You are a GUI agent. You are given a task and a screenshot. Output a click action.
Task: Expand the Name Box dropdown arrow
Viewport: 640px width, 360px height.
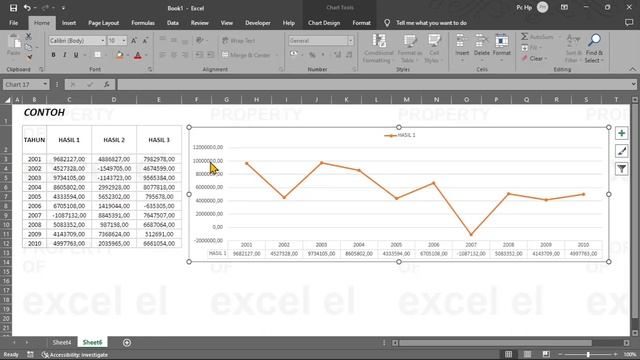(45, 84)
